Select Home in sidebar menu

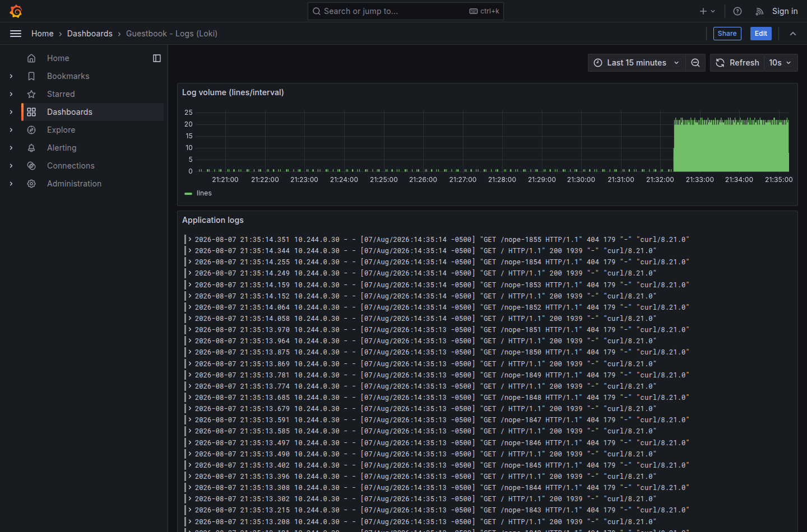click(x=58, y=58)
